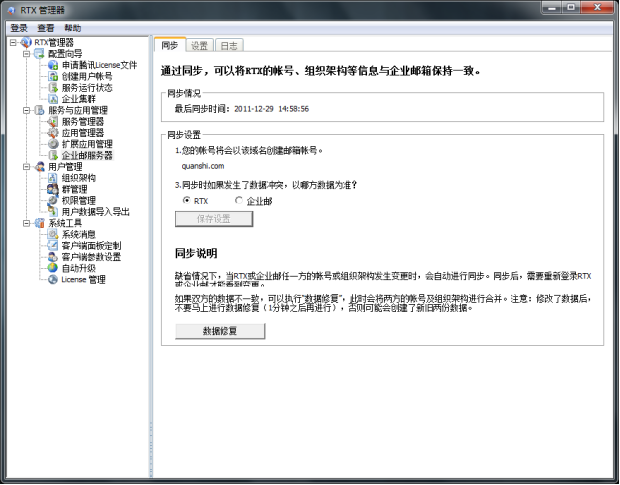Open the 企业集群 tree node icon

(x=53, y=99)
